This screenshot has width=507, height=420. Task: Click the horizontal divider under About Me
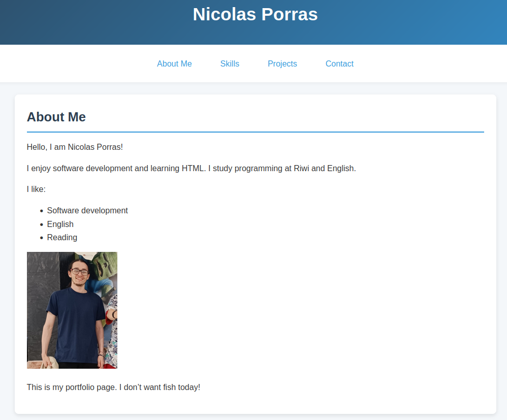255,131
